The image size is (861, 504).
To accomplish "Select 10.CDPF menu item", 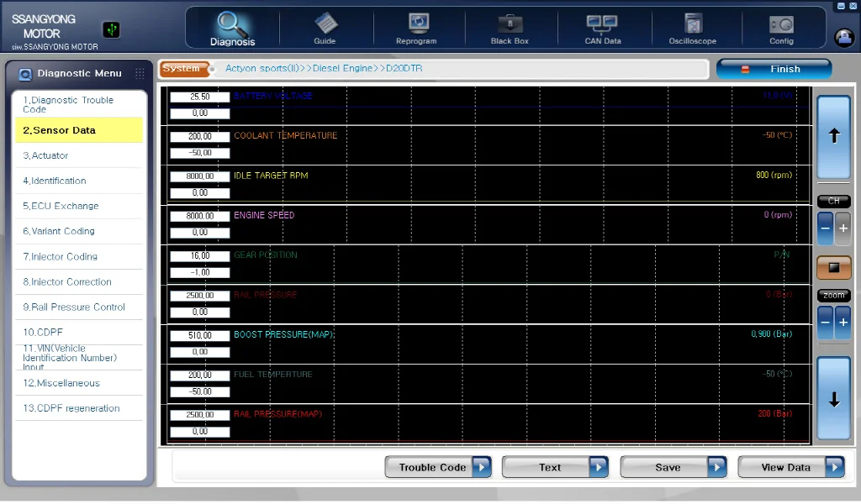I will tap(79, 332).
